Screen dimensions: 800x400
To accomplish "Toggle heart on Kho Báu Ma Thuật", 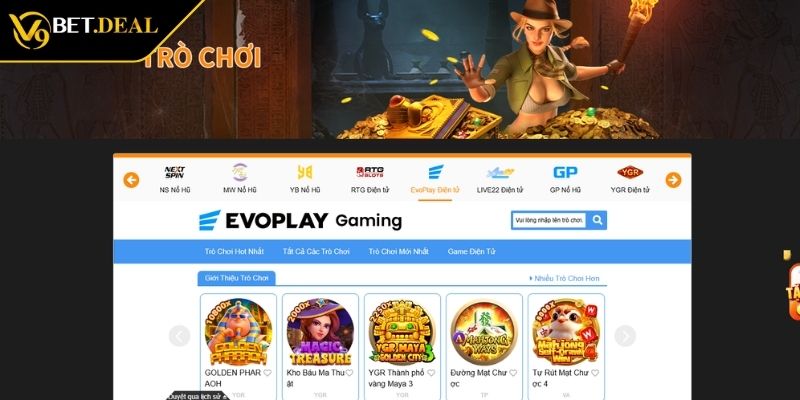I will (349, 373).
